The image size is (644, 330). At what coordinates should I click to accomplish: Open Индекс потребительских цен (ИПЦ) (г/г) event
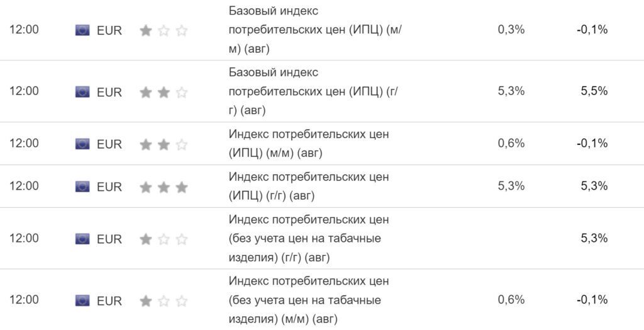click(x=308, y=186)
